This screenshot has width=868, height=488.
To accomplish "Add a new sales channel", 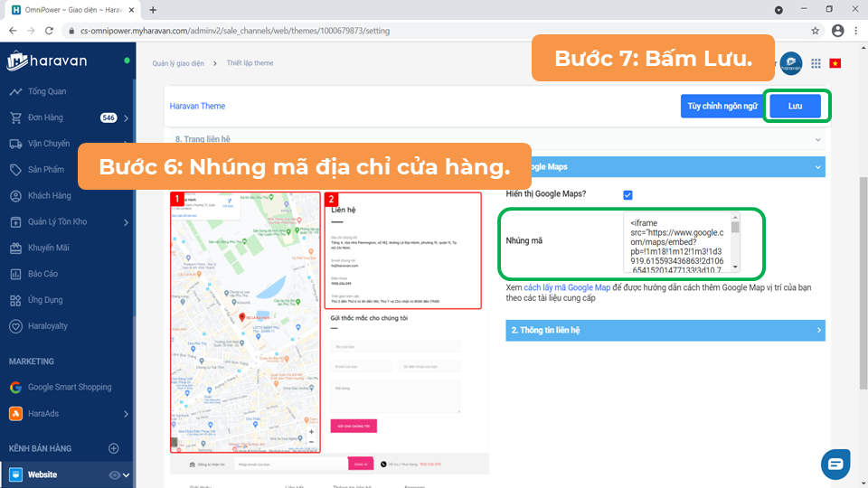I will 114,448.
